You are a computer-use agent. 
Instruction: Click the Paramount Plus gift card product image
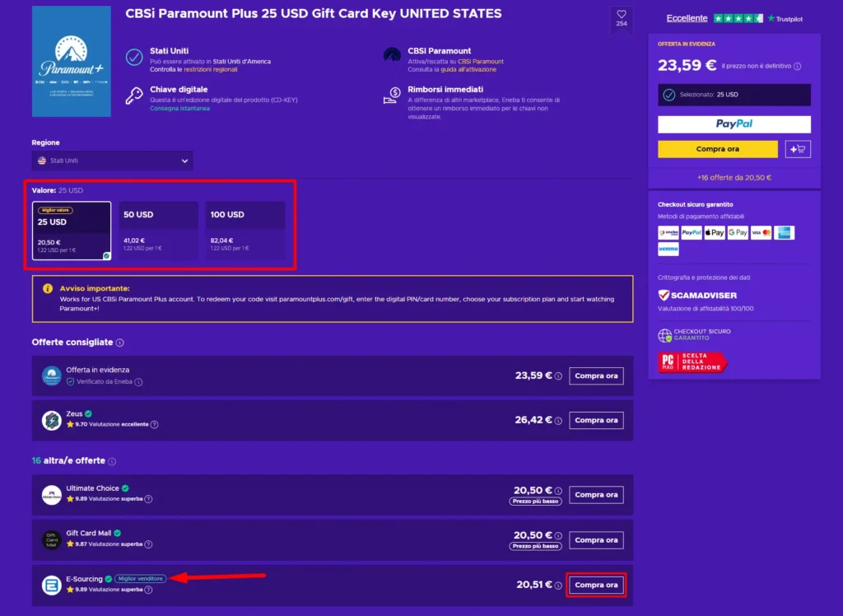72,61
